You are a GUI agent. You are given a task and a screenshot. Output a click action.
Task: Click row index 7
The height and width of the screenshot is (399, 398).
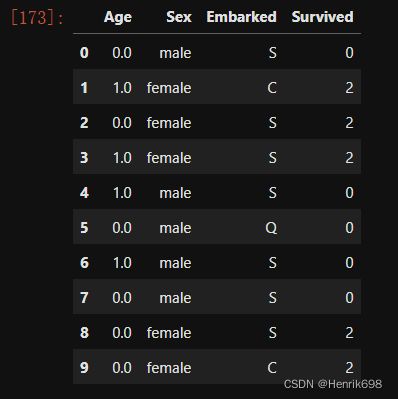tap(84, 298)
